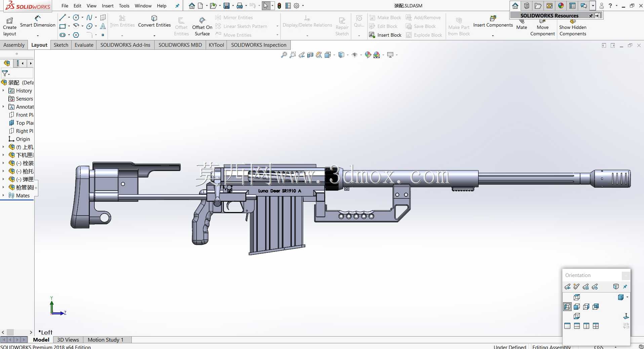
Task: Expand the History tree node
Action: [3, 90]
